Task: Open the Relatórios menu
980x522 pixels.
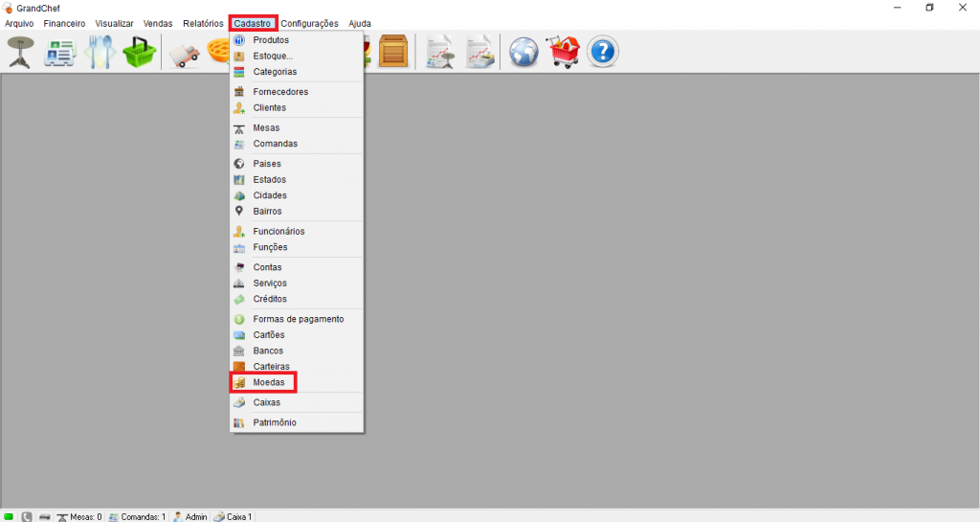Action: (203, 23)
